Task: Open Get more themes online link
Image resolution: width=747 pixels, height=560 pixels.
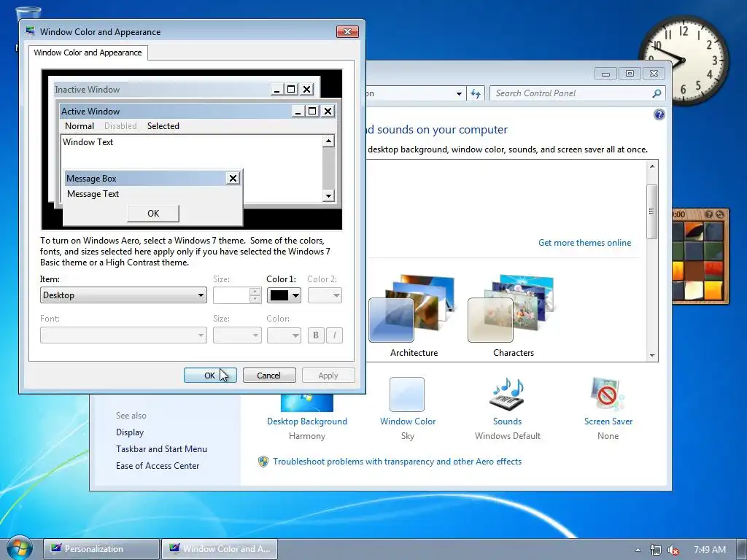Action: pos(584,242)
